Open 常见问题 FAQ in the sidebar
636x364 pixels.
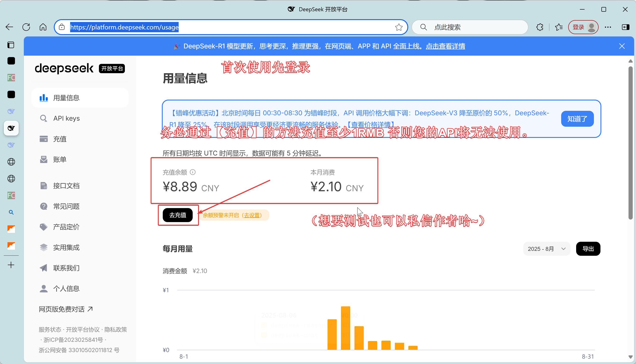[80, 206]
